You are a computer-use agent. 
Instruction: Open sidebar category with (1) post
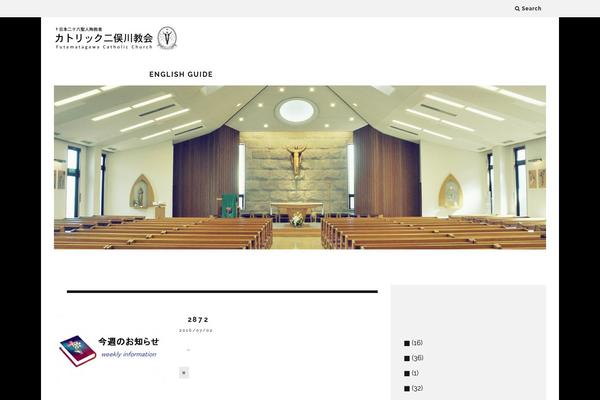tap(411, 373)
